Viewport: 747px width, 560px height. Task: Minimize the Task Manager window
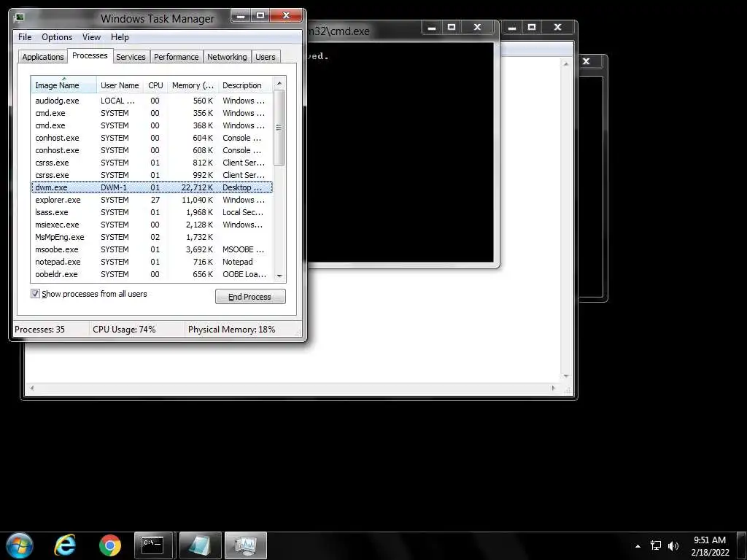click(241, 16)
